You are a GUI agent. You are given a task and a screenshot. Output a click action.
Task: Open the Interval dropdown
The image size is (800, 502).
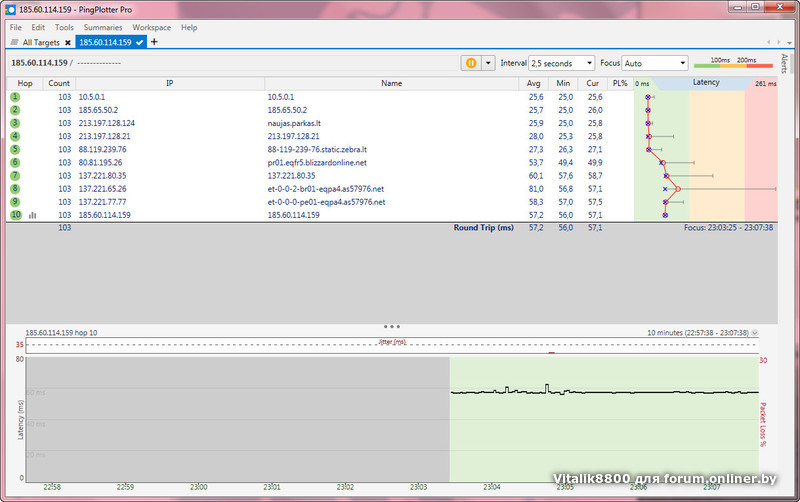561,63
